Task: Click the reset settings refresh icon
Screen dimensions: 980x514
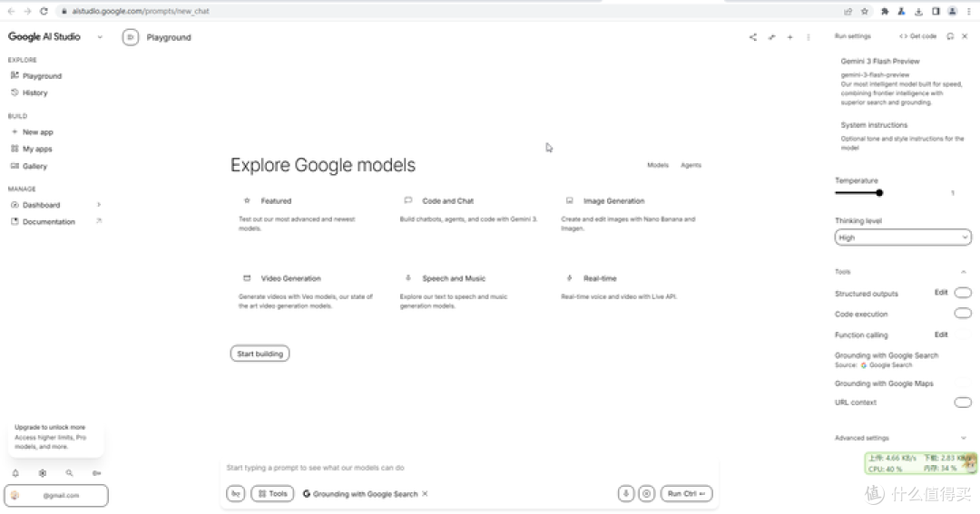Action: coord(950,36)
